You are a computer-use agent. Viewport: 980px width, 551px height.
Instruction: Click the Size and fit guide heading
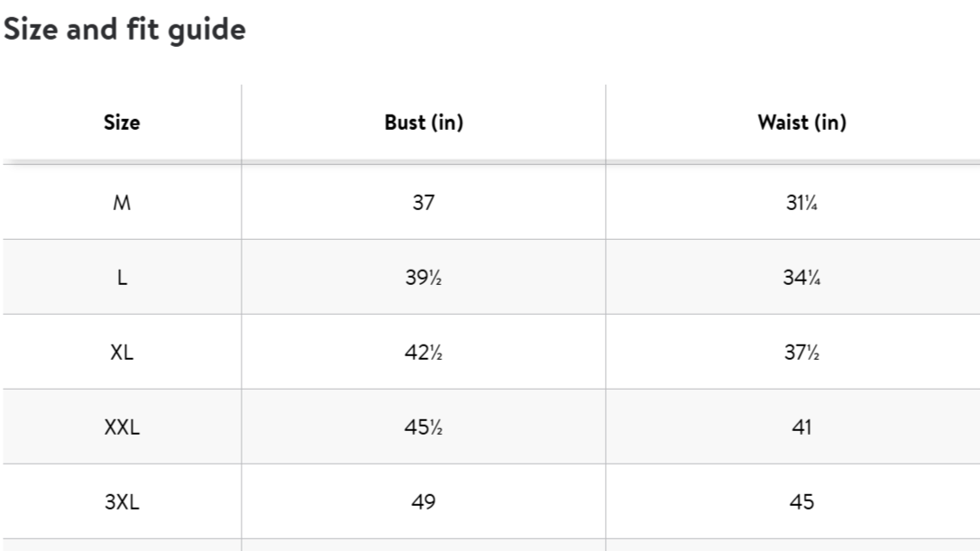click(x=125, y=30)
